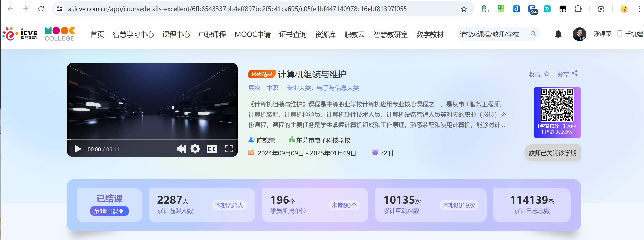
Task: Enter fullscreen mode on the video
Action: [229, 149]
